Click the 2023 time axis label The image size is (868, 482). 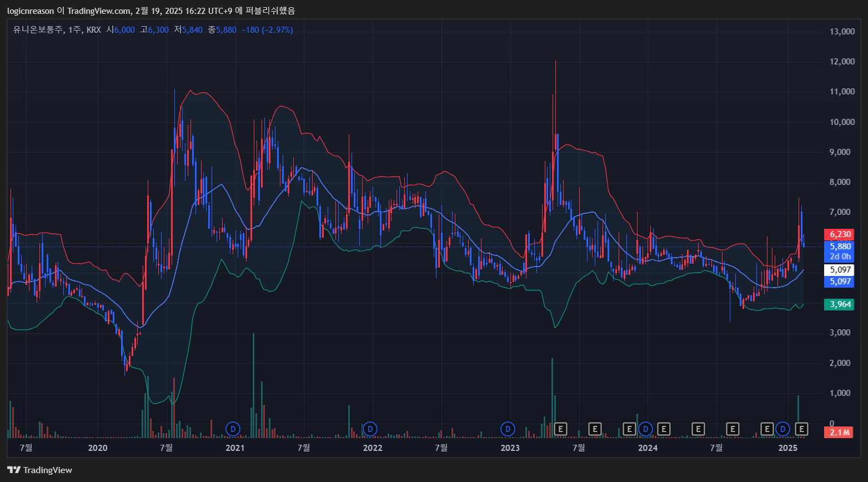pyautogui.click(x=510, y=448)
